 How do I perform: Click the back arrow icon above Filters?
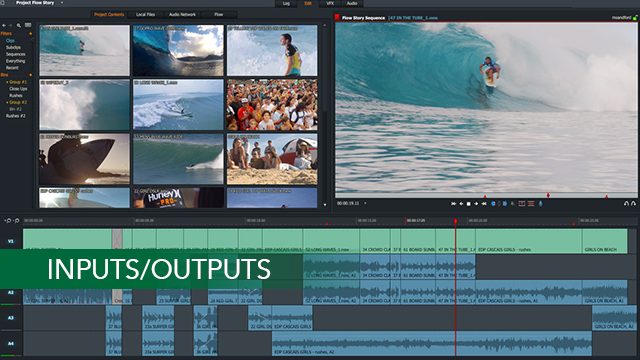tap(4, 25)
